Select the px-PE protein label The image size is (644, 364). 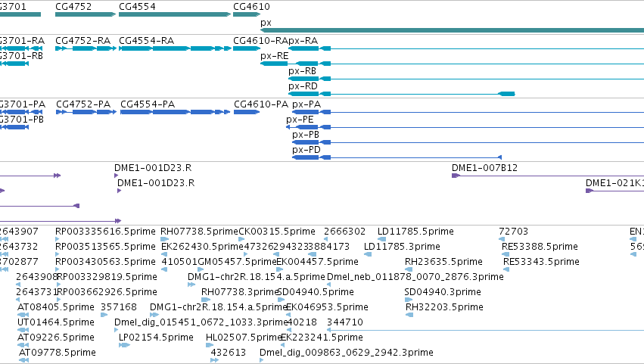pyautogui.click(x=300, y=120)
